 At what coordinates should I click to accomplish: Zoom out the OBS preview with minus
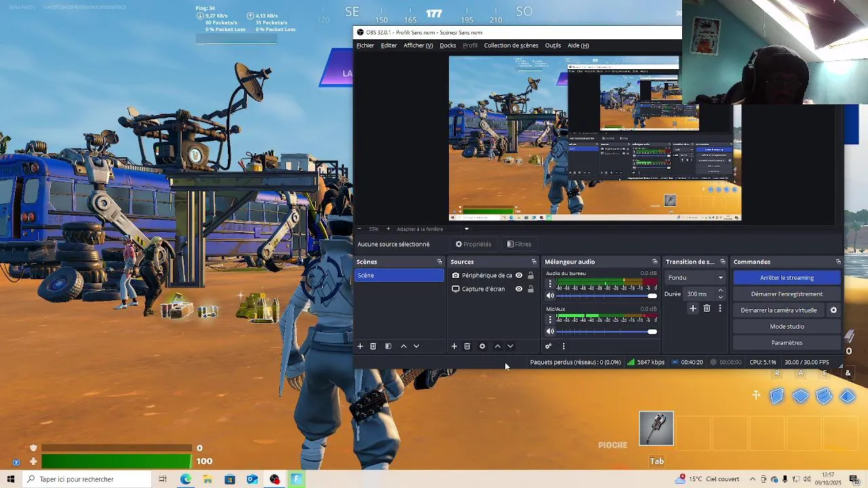coord(359,229)
